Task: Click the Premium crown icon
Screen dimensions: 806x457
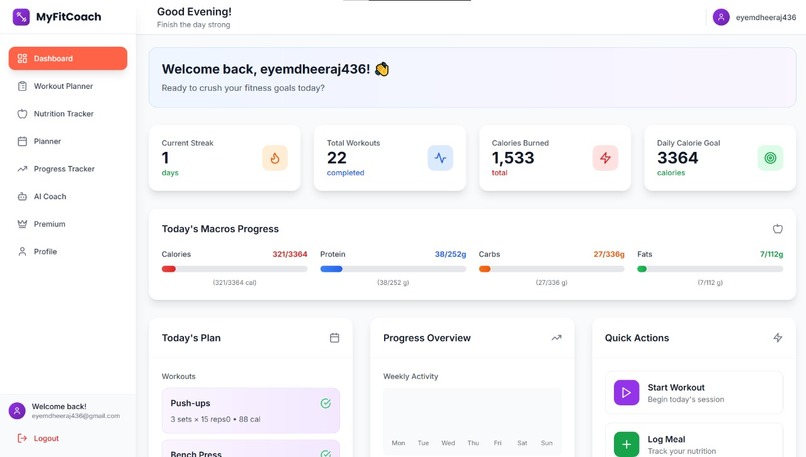Action: [22, 224]
